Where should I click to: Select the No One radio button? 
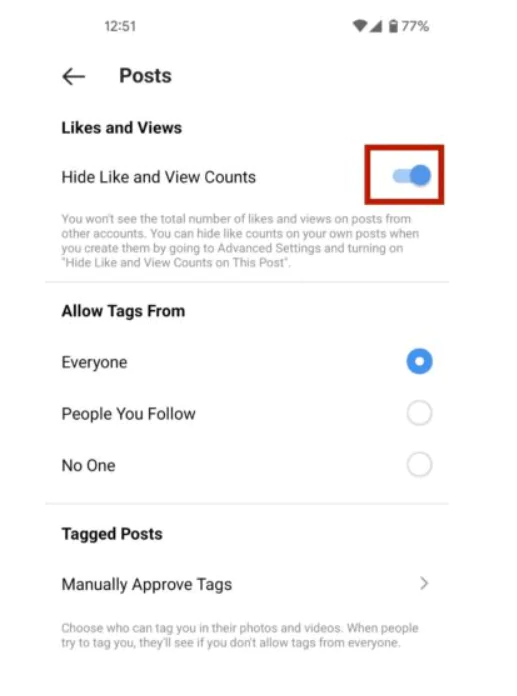(419, 464)
